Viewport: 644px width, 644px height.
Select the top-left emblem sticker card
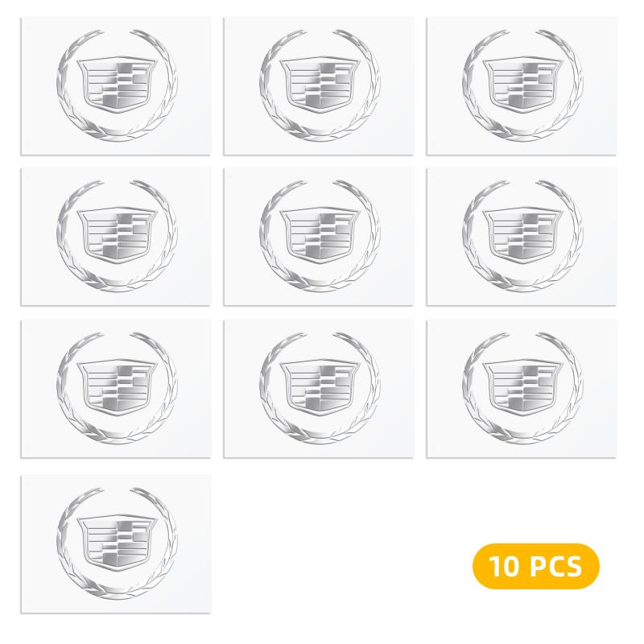pos(116,86)
